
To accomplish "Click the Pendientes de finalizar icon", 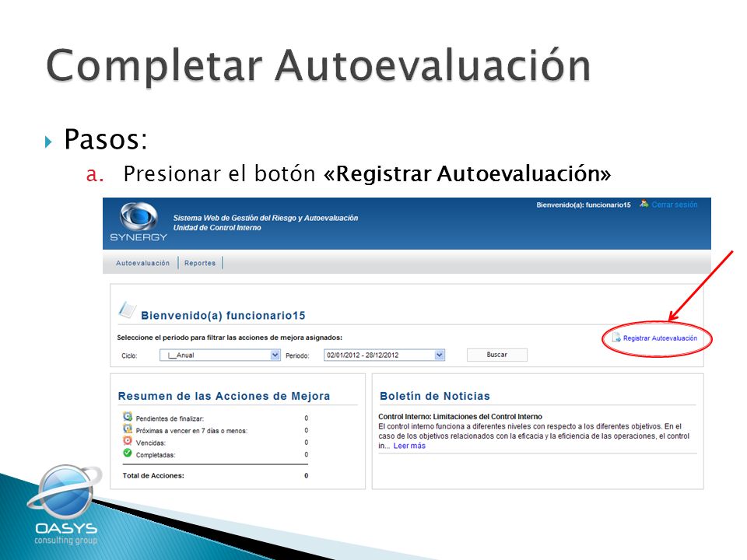I will pos(127,416).
